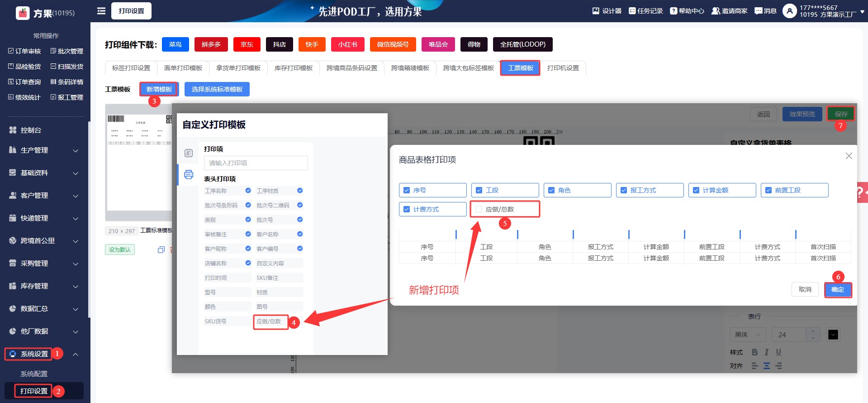
Task: Uncheck the 工段 checkbox
Action: 479,190
